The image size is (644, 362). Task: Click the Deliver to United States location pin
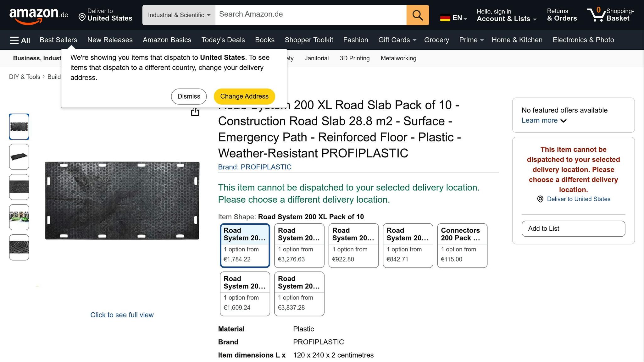[x=82, y=17]
